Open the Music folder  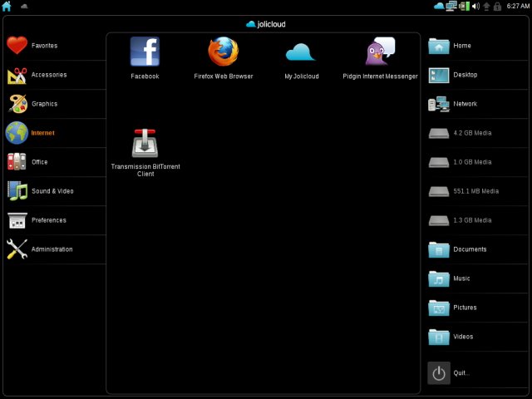(477, 278)
